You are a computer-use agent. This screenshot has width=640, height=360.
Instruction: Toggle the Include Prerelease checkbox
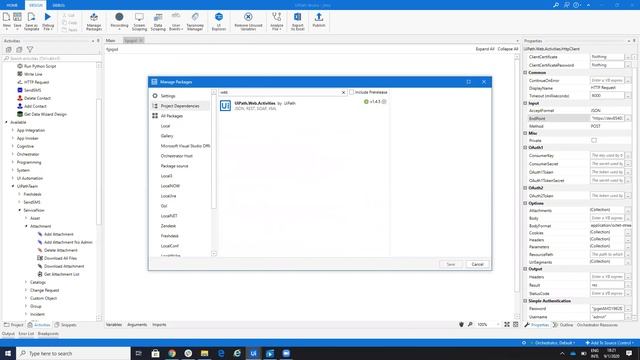point(351,92)
